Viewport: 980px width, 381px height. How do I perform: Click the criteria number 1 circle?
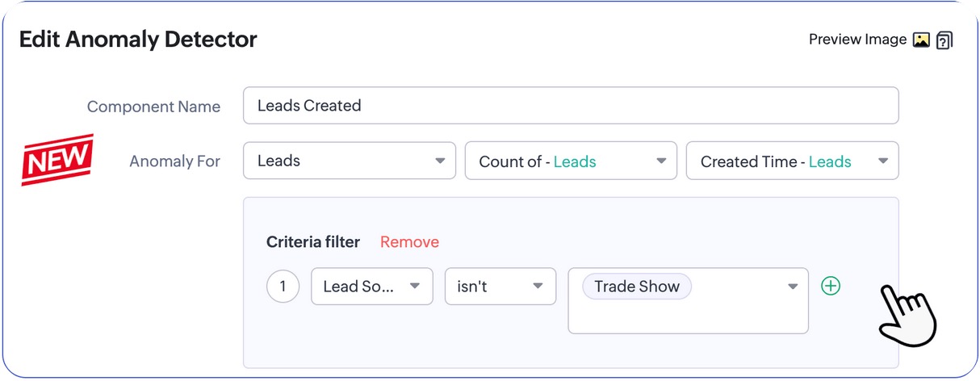[x=283, y=286]
